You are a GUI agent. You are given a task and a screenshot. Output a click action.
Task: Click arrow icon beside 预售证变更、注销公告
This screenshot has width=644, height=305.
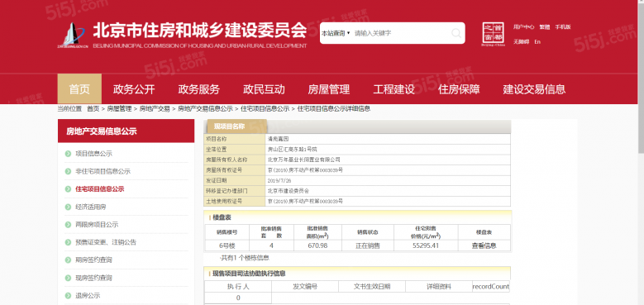click(x=68, y=242)
